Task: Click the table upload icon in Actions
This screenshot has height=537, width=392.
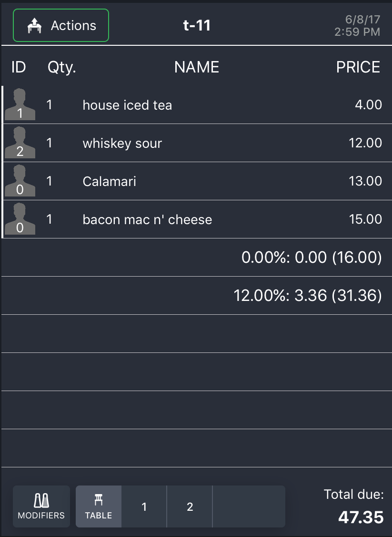Action: 34,26
